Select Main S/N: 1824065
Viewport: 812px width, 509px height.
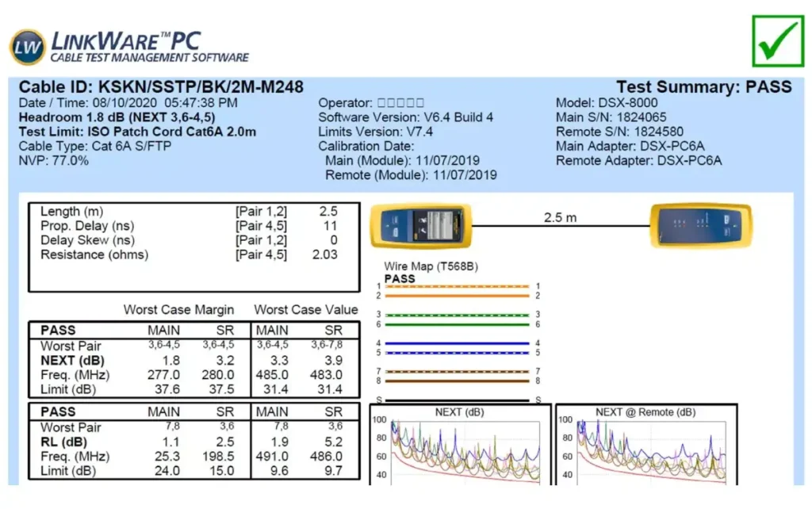(x=611, y=117)
